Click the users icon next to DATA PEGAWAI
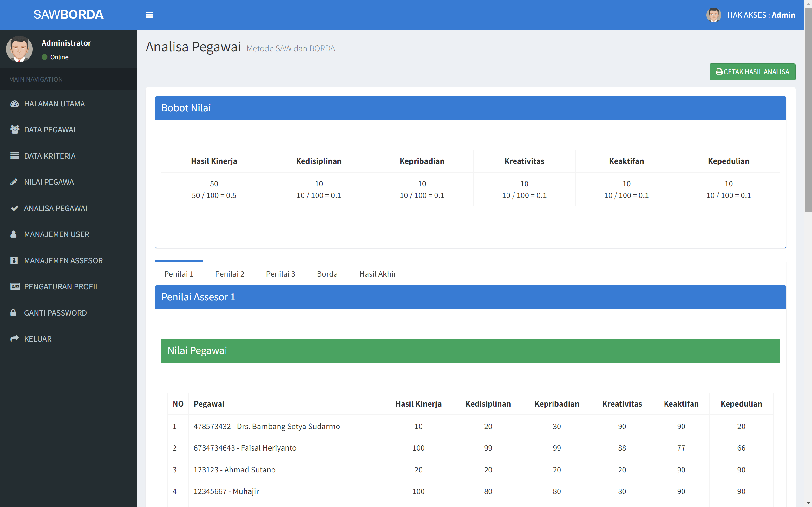This screenshot has height=507, width=812. (x=15, y=129)
